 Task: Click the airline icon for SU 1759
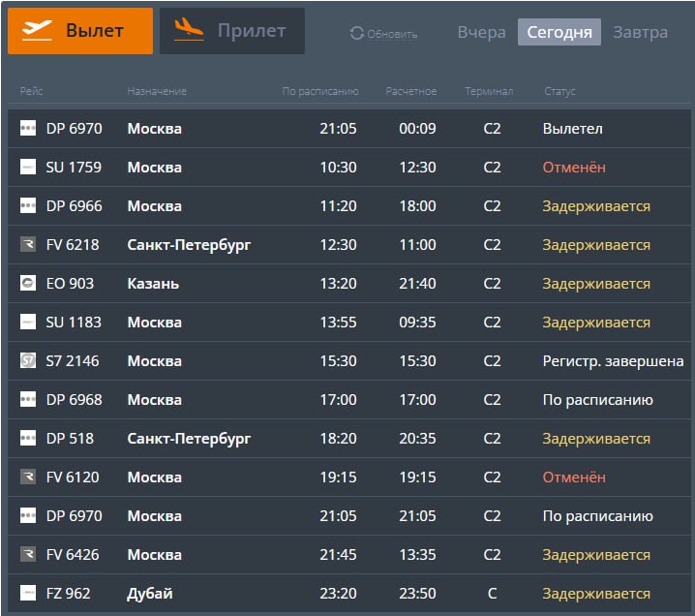click(x=28, y=168)
